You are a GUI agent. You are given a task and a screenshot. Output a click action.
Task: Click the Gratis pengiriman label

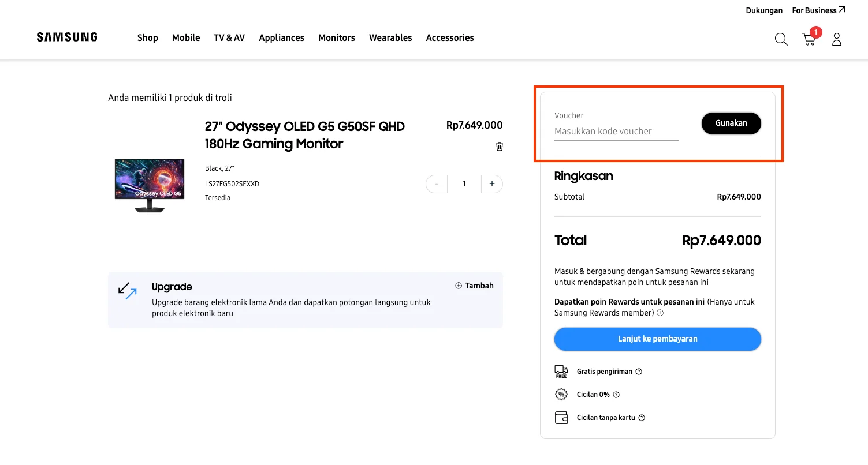pyautogui.click(x=605, y=372)
